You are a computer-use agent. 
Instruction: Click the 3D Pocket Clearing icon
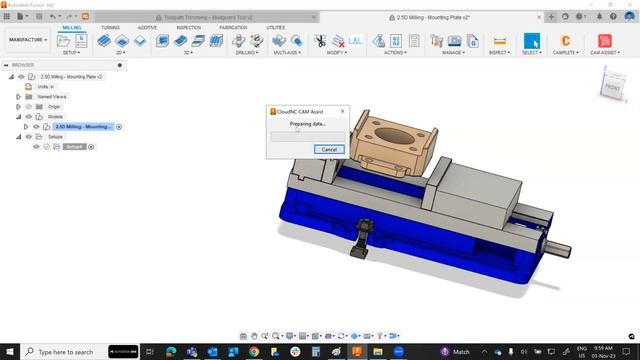point(180,41)
